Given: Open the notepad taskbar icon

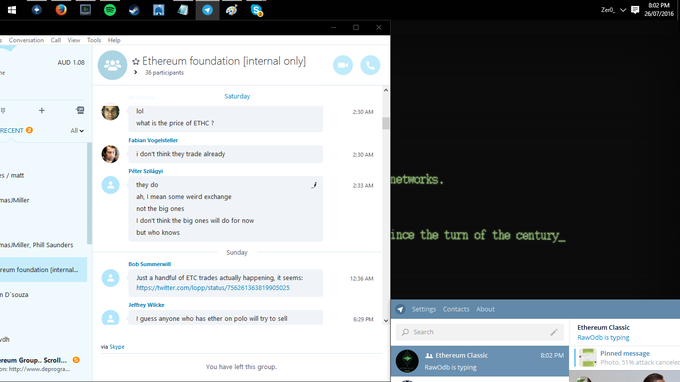Looking at the screenshot, I should tap(183, 10).
